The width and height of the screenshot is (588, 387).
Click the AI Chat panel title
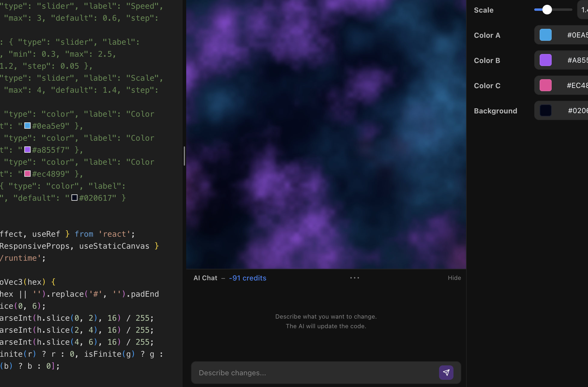pyautogui.click(x=205, y=278)
